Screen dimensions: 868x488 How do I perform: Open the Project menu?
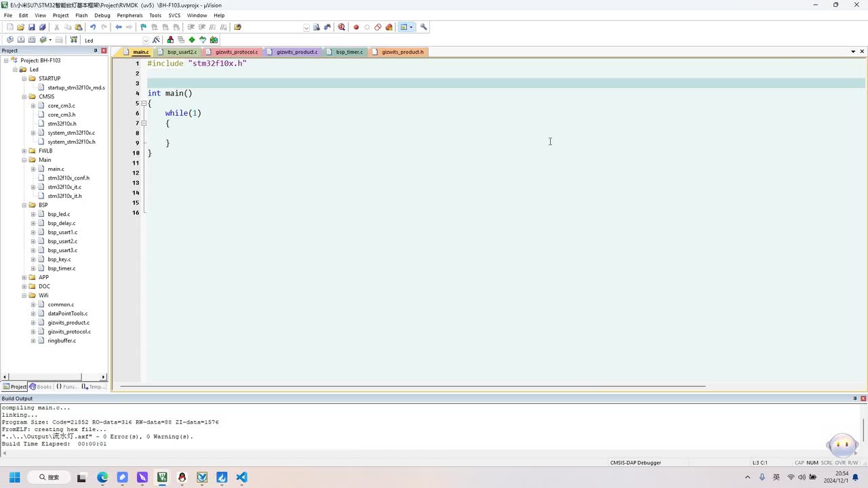coord(60,15)
